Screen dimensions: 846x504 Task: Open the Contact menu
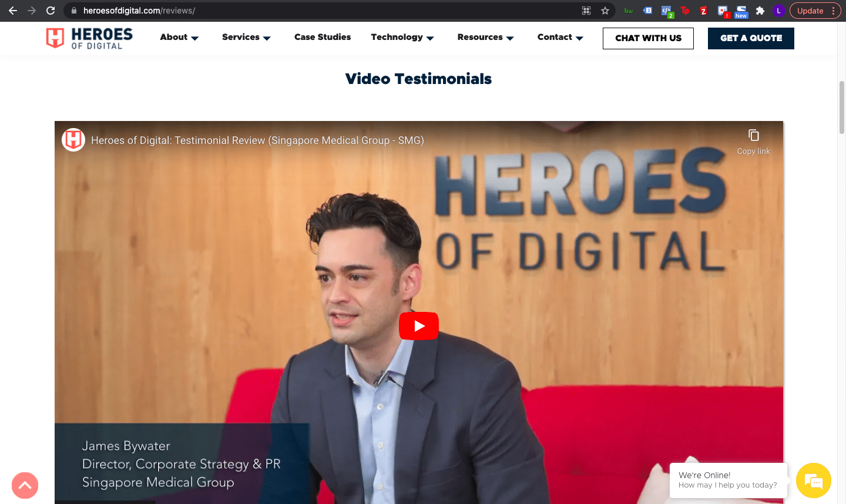pos(560,37)
